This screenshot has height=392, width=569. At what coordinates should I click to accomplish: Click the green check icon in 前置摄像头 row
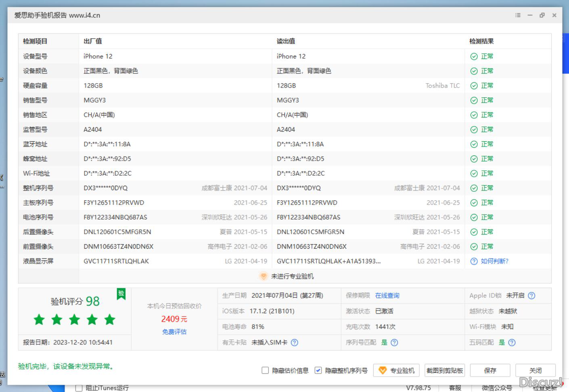[x=474, y=247]
